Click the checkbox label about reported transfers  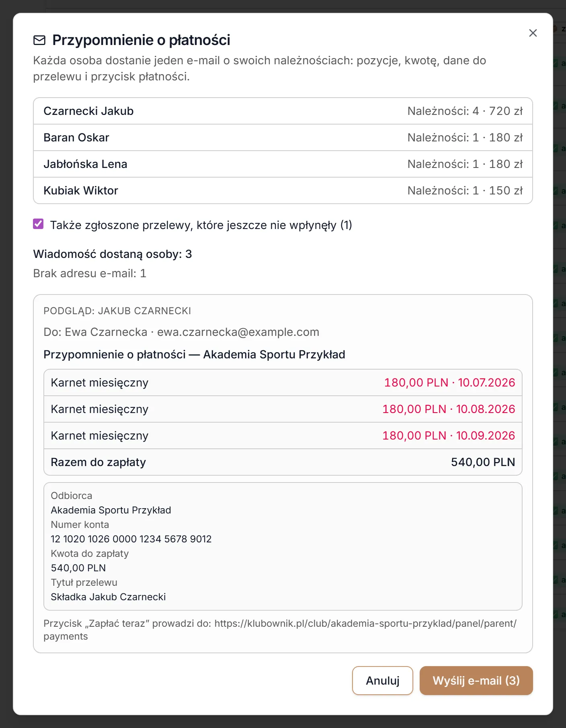(x=201, y=225)
